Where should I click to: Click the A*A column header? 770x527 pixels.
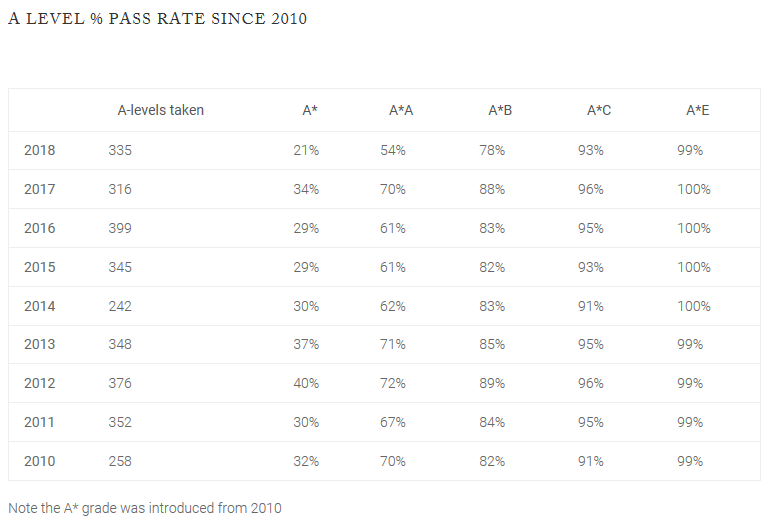coord(401,110)
